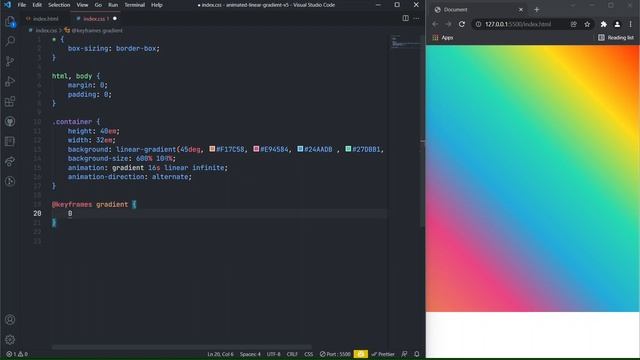Screen dimensions: 640x360
Task: View site information icon in address bar
Action: tap(478, 24)
